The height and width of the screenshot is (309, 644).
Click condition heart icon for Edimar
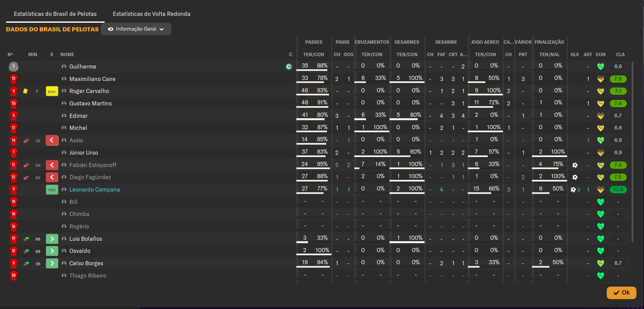tap(601, 116)
